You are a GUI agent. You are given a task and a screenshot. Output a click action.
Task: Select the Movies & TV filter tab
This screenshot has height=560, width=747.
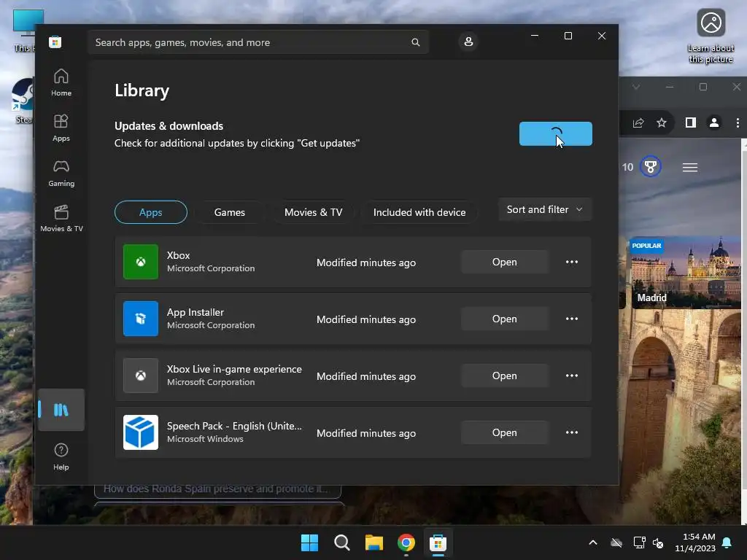[x=313, y=212]
